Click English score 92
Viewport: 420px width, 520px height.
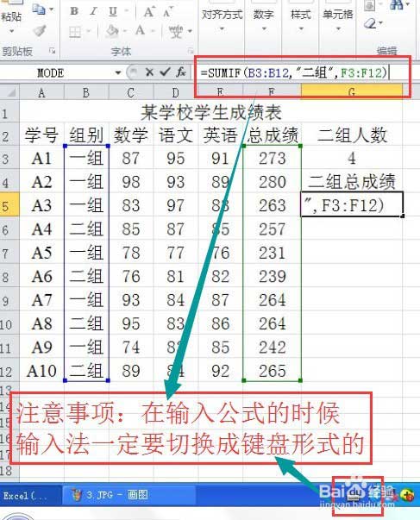click(x=220, y=371)
